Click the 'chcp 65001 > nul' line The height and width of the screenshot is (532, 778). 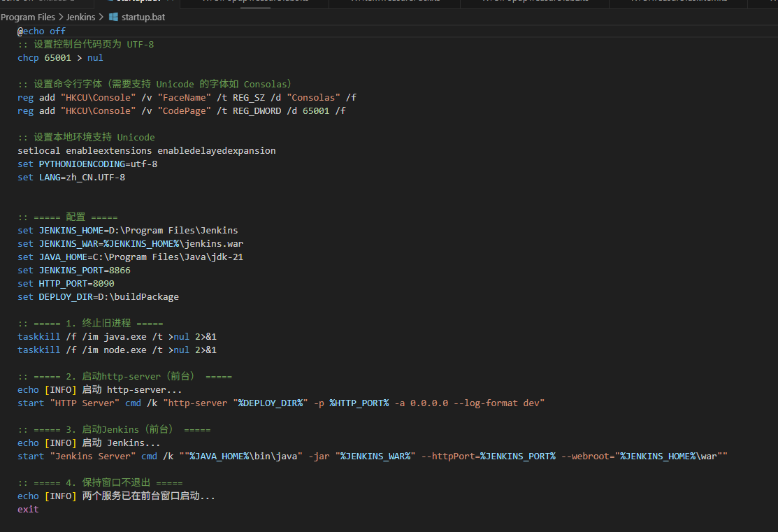click(61, 57)
